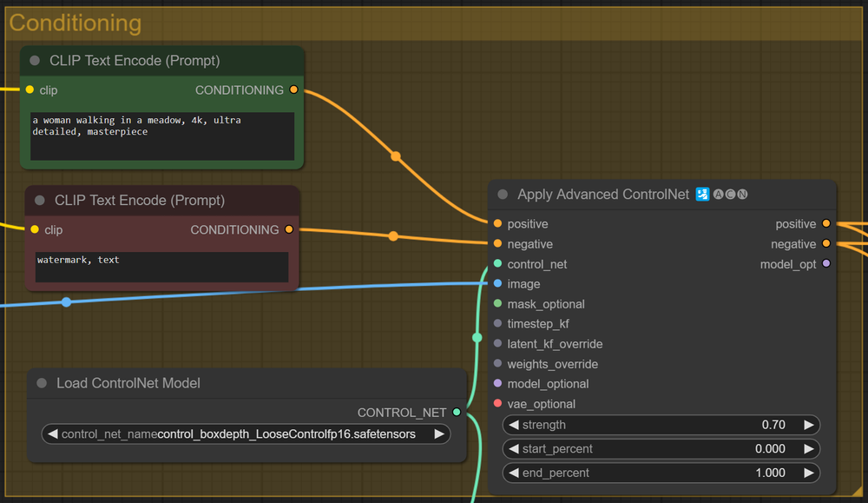This screenshot has width=868, height=503.
Task: Click right arrow to change control_net_name
Action: click(440, 434)
